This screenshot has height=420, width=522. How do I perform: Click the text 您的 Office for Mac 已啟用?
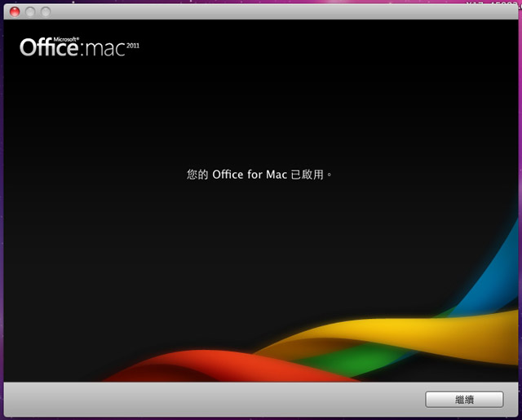[259, 175]
